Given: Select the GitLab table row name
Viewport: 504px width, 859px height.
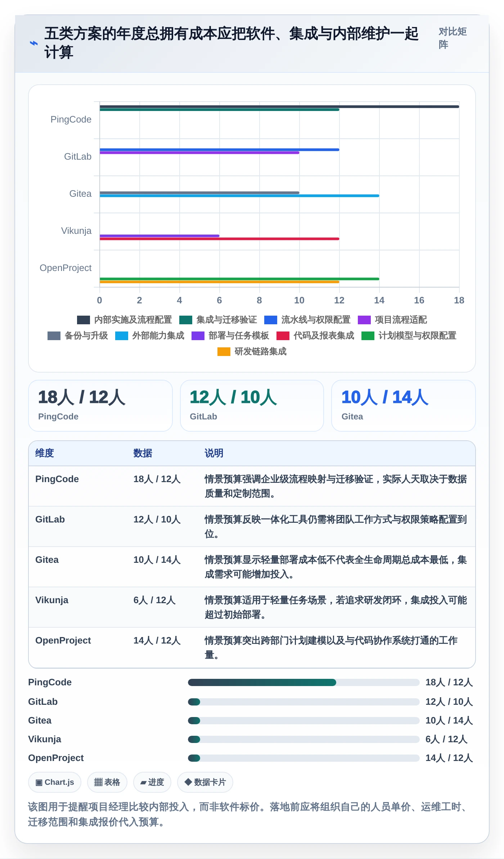Looking at the screenshot, I should 50,520.
